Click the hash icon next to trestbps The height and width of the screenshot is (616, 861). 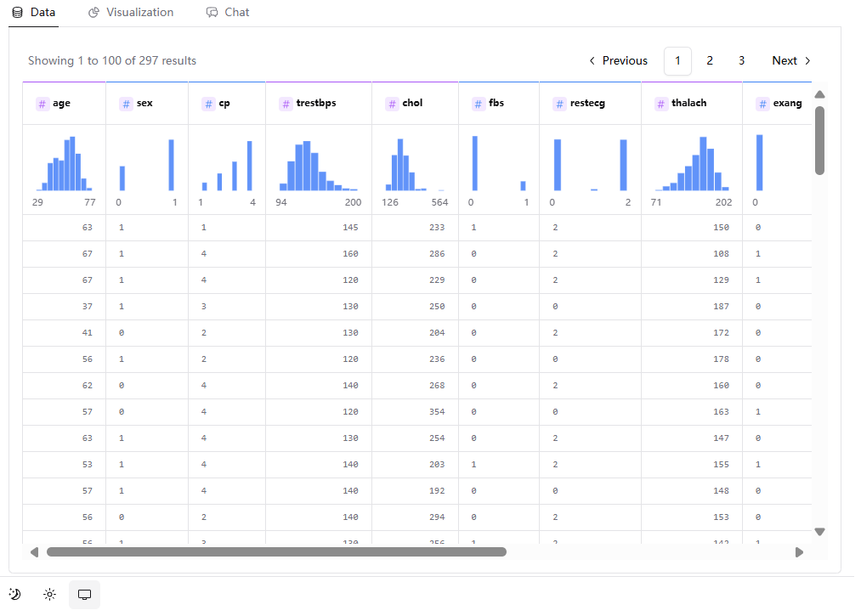click(286, 104)
